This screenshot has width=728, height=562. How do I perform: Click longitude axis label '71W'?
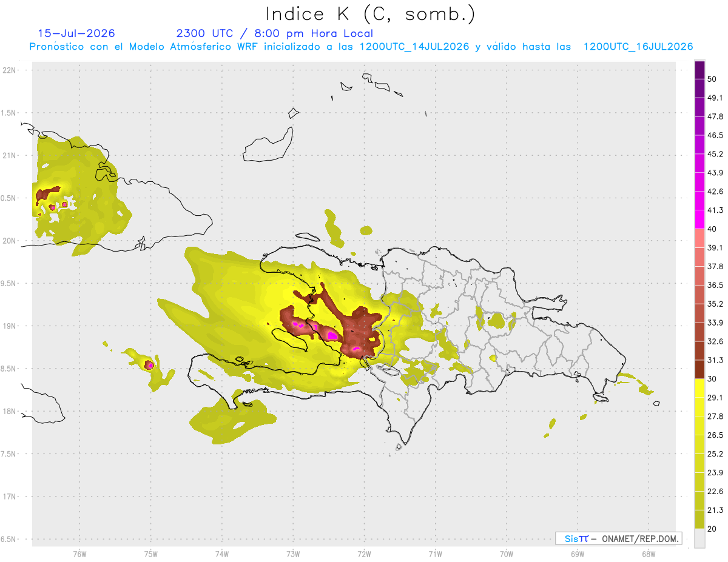435,554
